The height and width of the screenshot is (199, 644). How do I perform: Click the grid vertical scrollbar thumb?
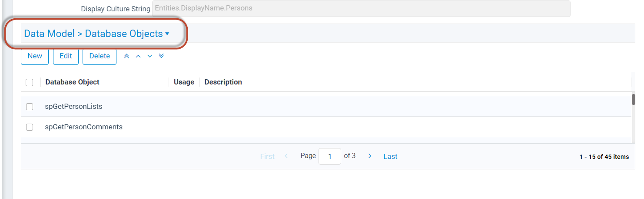pos(634,99)
